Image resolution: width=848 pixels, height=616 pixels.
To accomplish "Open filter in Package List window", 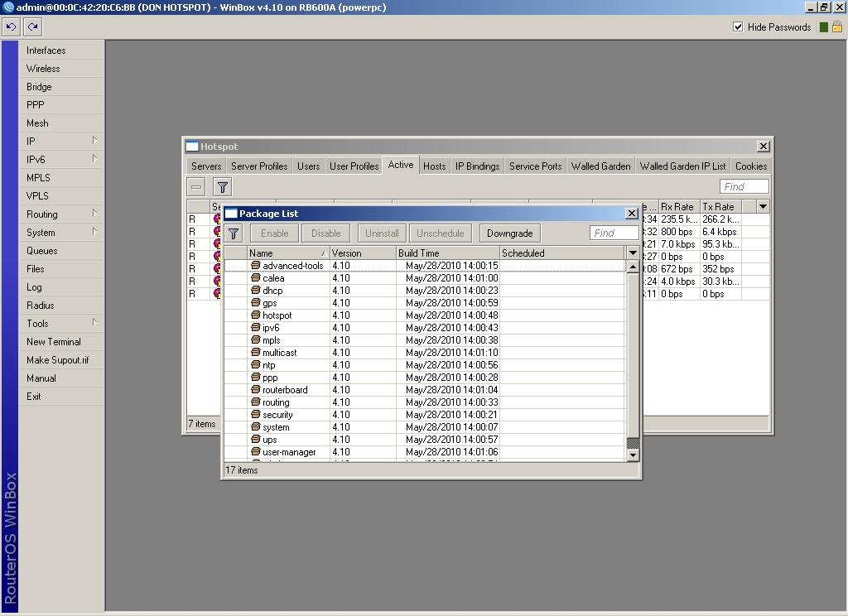I will tap(234, 233).
